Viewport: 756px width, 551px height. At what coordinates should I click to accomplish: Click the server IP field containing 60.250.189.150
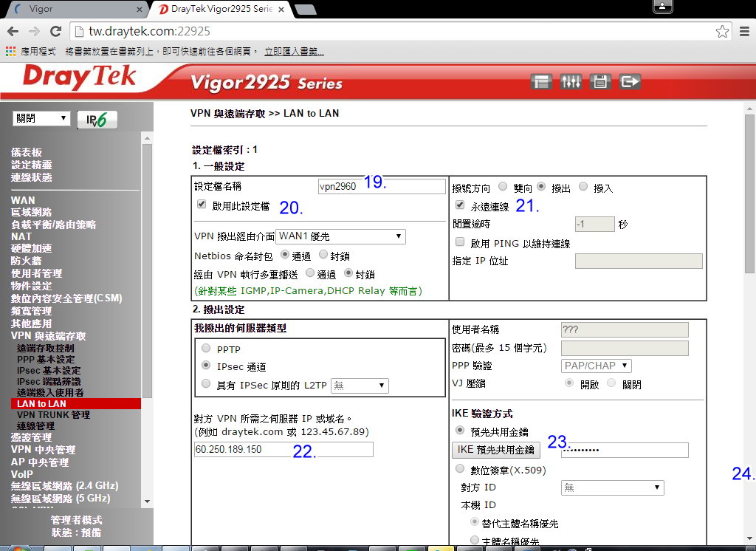coord(283,449)
